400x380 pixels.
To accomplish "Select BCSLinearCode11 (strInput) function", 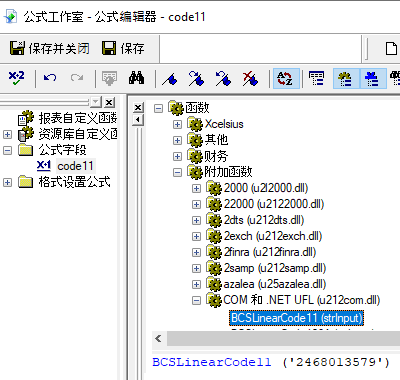I will pos(296,318).
